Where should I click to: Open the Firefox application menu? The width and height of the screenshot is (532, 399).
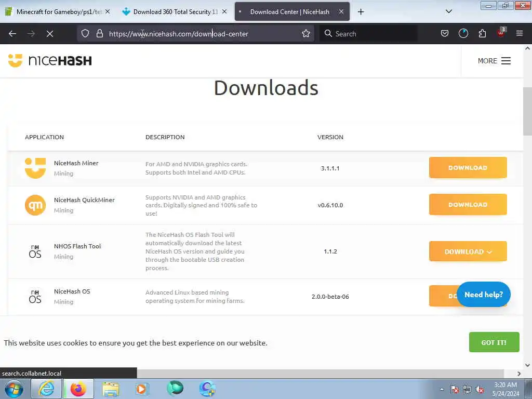520,33
